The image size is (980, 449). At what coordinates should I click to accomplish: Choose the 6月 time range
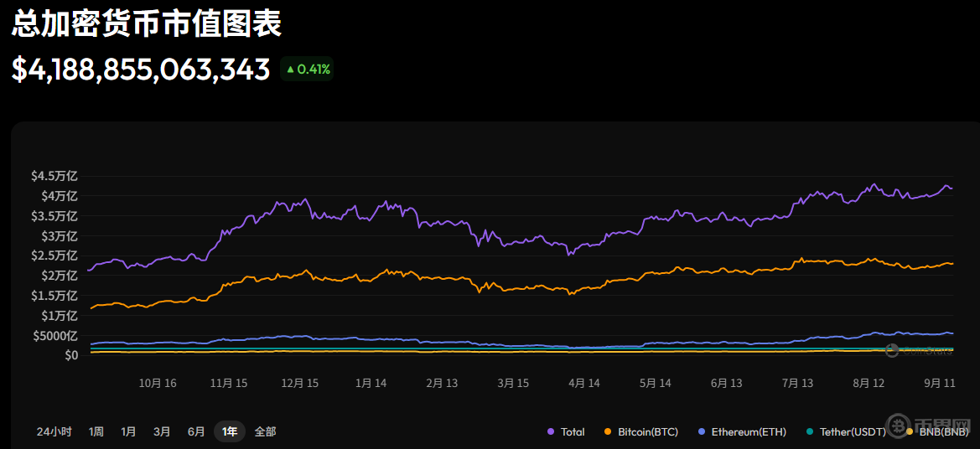click(x=196, y=431)
